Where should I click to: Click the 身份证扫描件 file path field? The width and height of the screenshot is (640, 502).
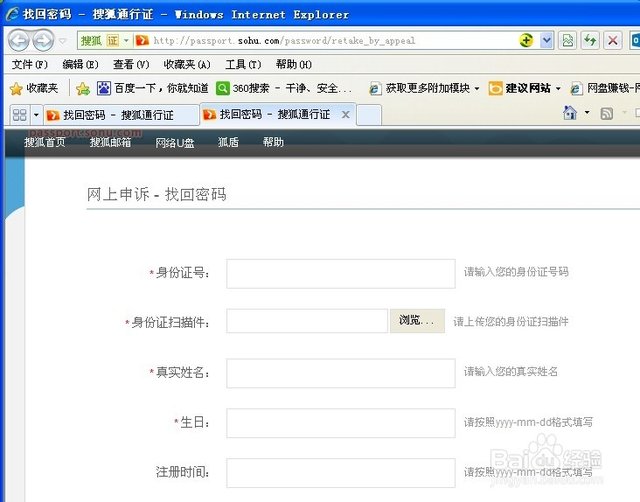point(307,321)
